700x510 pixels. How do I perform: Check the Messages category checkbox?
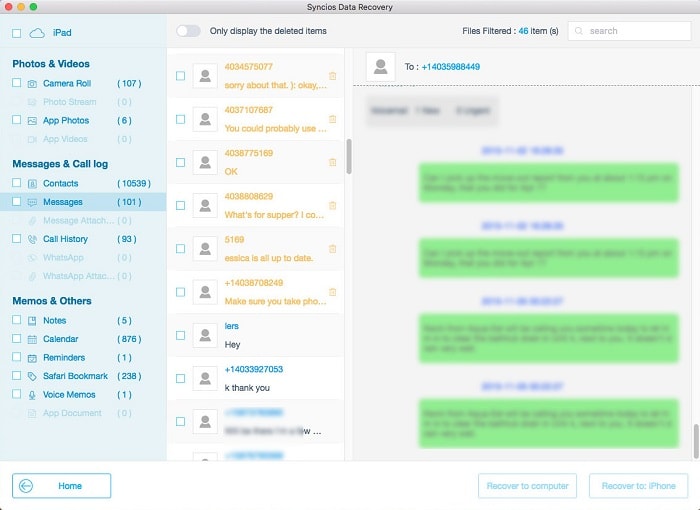pyautogui.click(x=17, y=201)
